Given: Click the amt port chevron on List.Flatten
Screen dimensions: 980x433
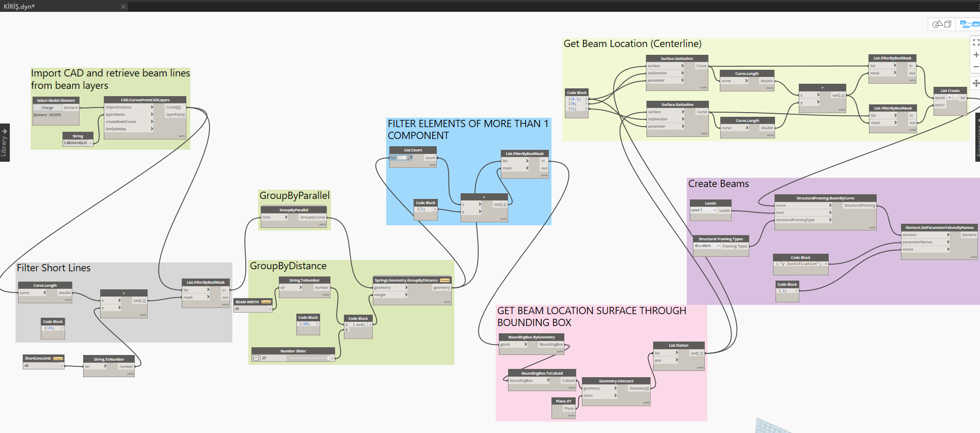Looking at the screenshot, I should [x=676, y=361].
